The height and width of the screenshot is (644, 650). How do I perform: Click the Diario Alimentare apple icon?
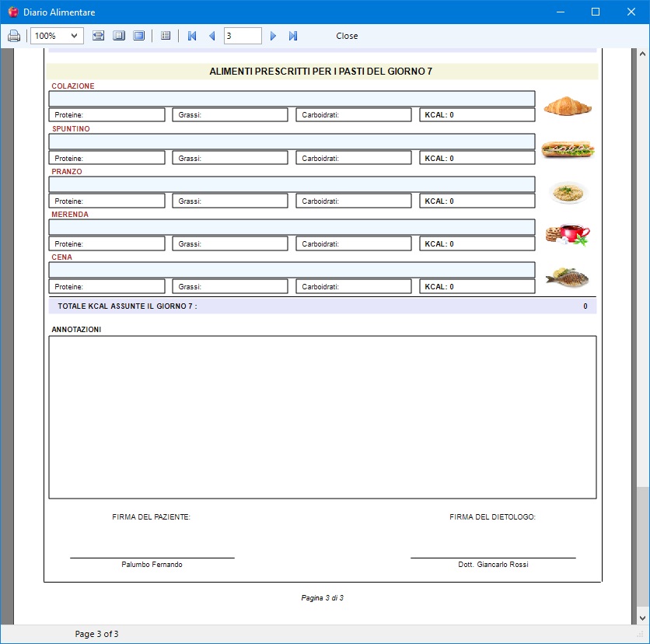(13, 12)
